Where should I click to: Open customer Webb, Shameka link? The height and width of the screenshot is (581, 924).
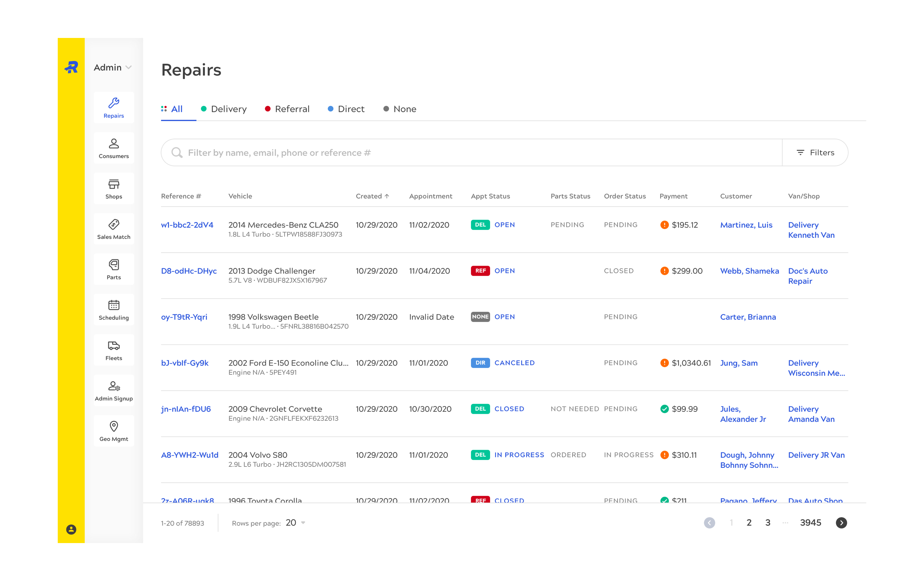tap(749, 271)
